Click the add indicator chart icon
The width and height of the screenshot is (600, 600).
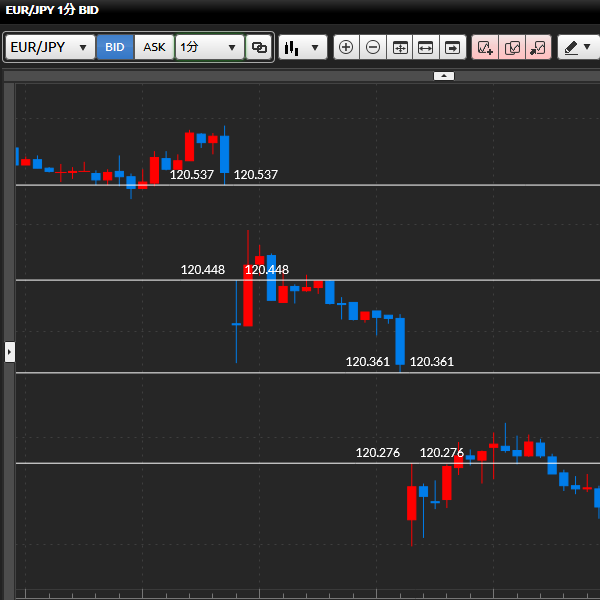[485, 47]
